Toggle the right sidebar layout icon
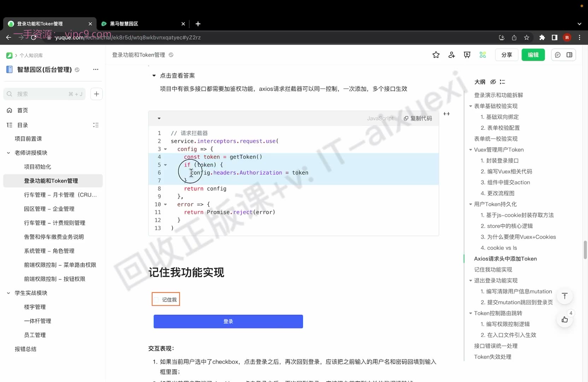This screenshot has width=588, height=382. point(569,55)
